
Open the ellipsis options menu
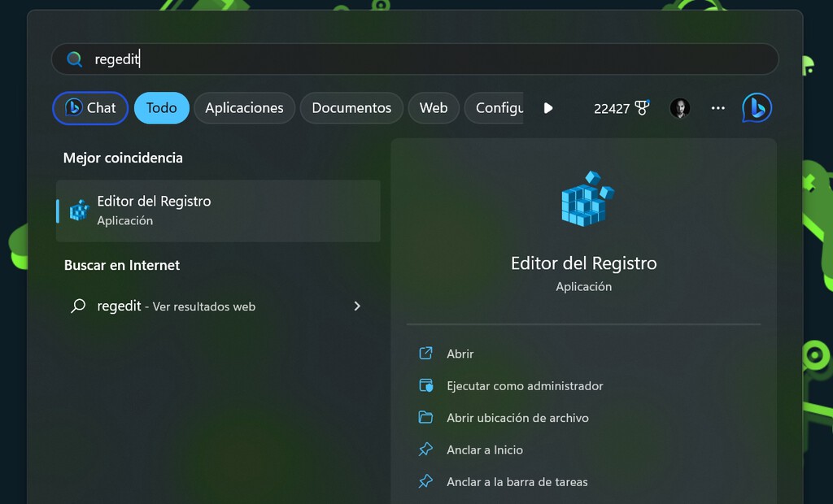point(717,107)
